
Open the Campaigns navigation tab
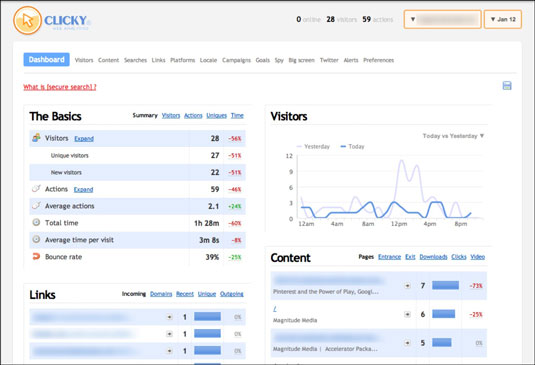coord(236,60)
